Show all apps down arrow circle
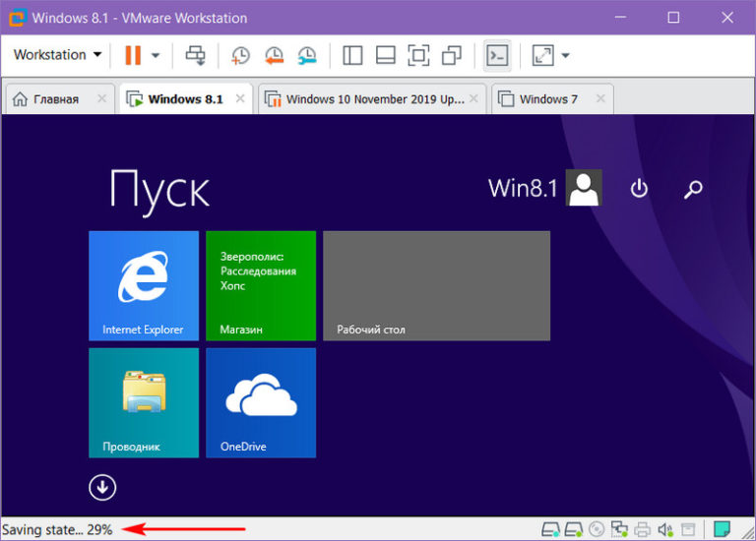The image size is (756, 541). point(102,488)
